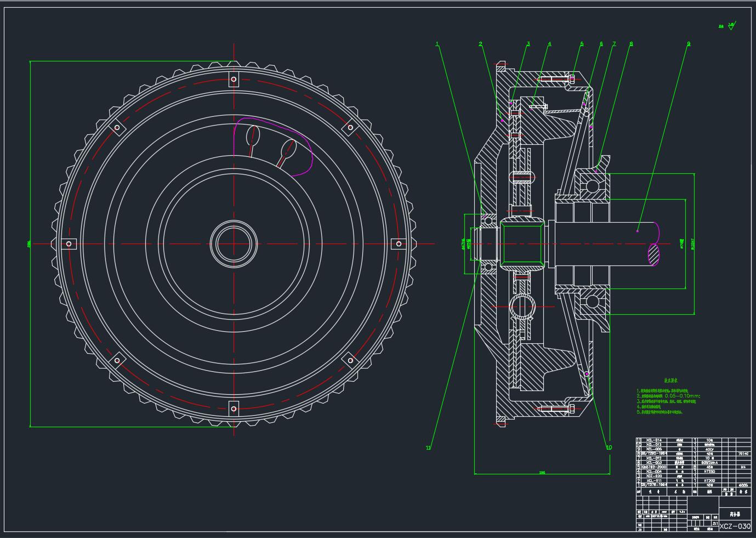Pick part callout number 9 label

point(689,44)
